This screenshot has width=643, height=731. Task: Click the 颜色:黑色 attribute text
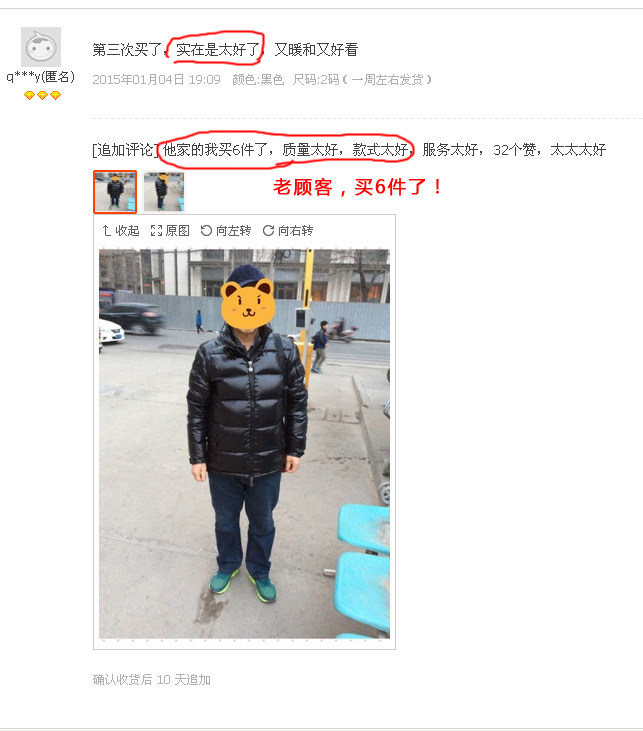pos(258,80)
